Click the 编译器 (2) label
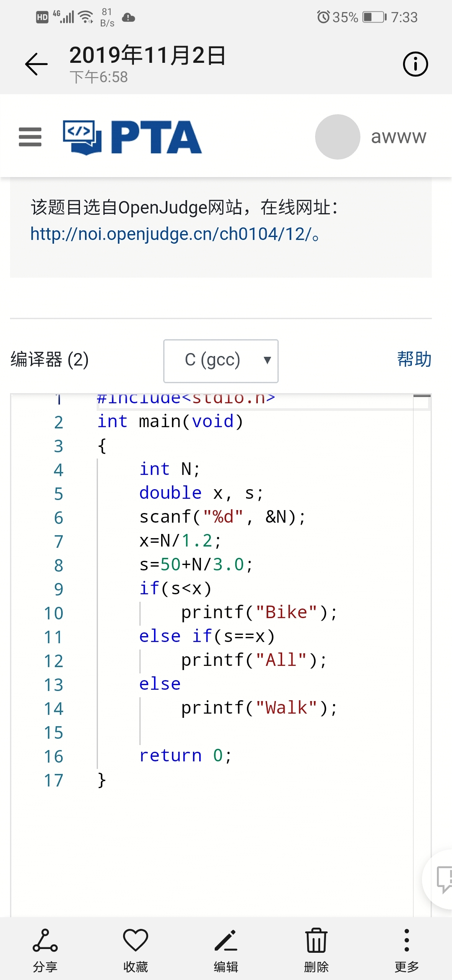Image resolution: width=452 pixels, height=980 pixels. [x=49, y=359]
